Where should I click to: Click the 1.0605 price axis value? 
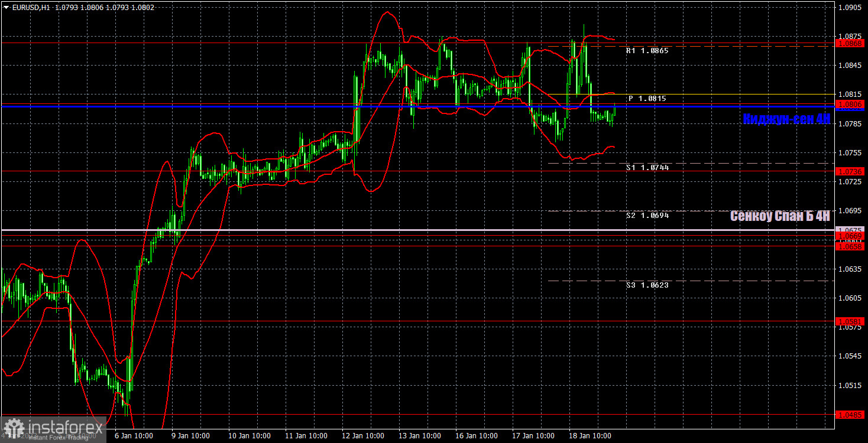[850, 298]
